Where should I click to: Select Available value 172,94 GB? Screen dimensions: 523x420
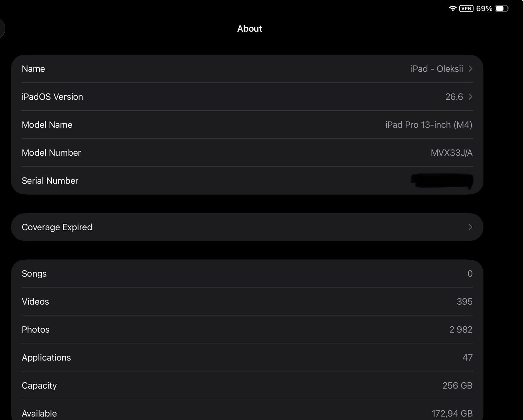[452, 414]
